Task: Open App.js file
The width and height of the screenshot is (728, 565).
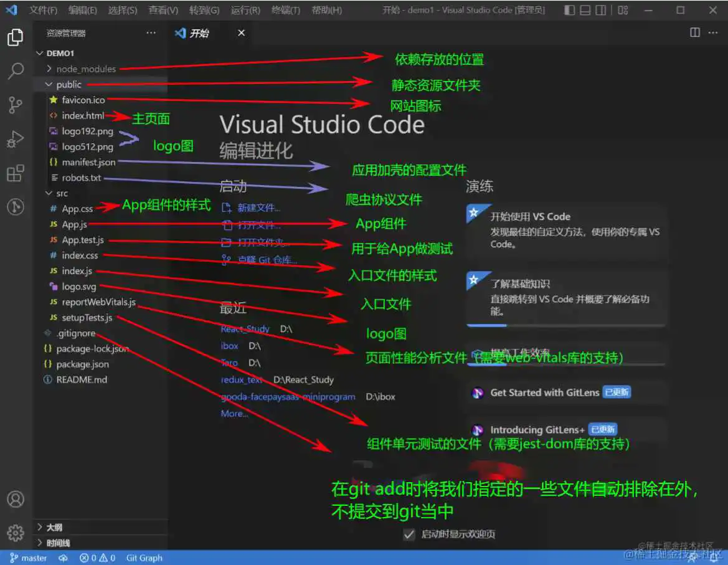Action: click(x=74, y=225)
